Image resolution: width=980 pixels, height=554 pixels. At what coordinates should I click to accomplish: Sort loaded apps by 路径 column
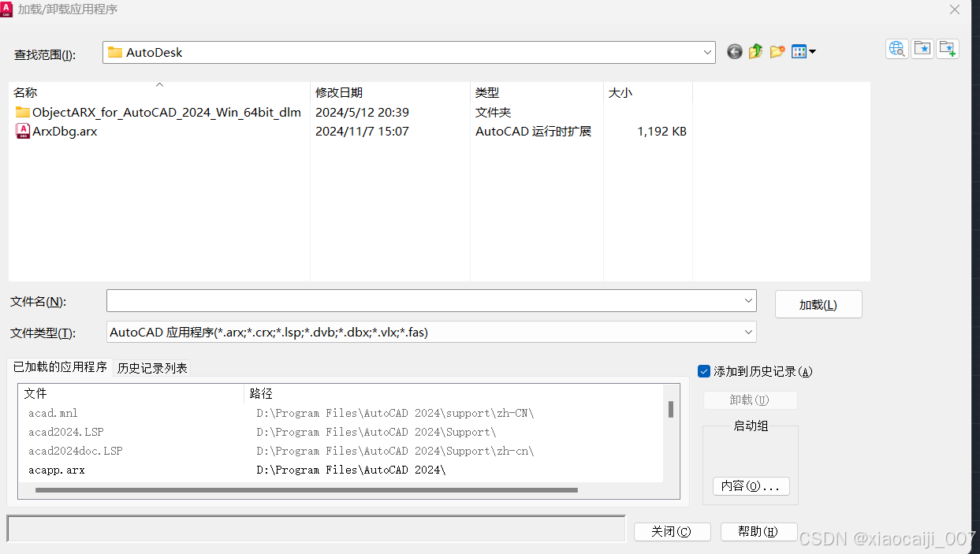click(x=453, y=393)
